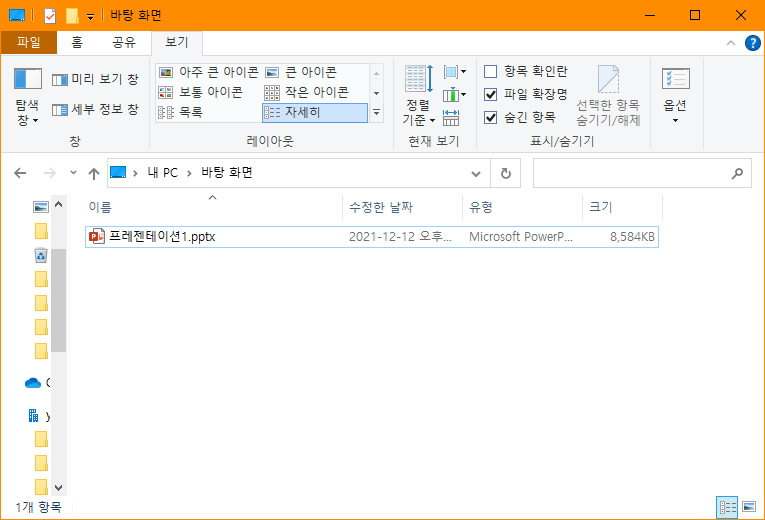Open the Add columns dropdown icon

tap(455, 95)
